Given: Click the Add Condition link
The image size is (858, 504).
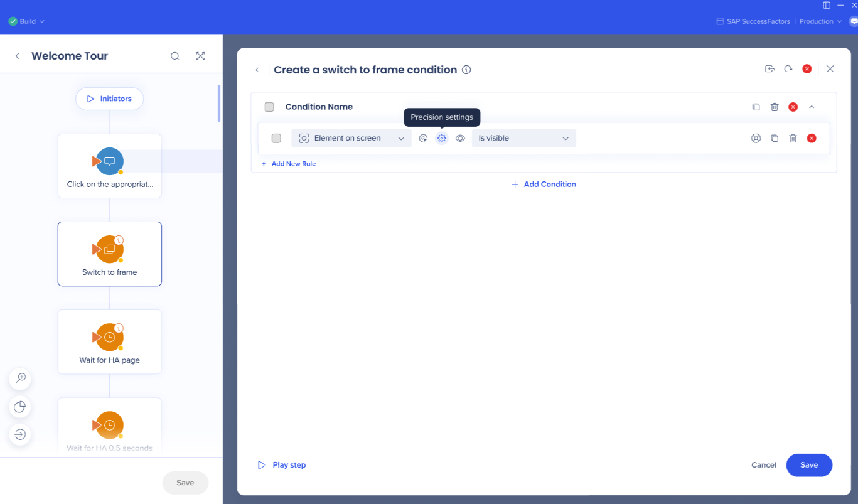Looking at the screenshot, I should point(544,184).
